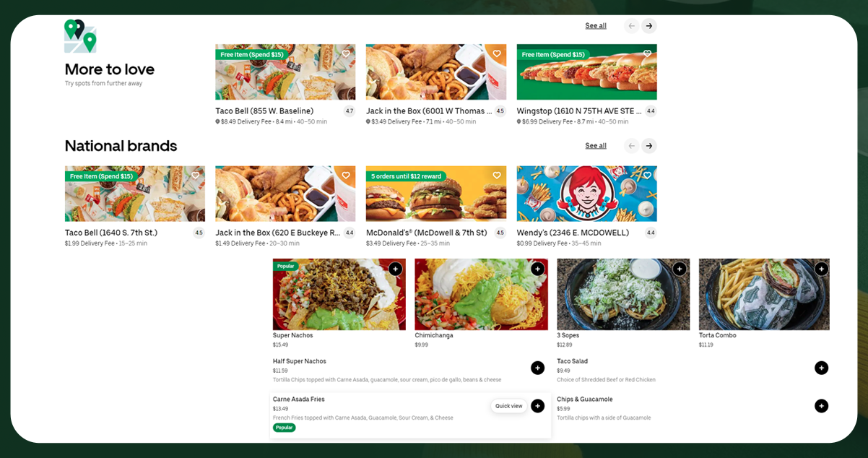Add 3 Sopes using plus icon
Viewport: 868px width, 458px height.
[680, 269]
